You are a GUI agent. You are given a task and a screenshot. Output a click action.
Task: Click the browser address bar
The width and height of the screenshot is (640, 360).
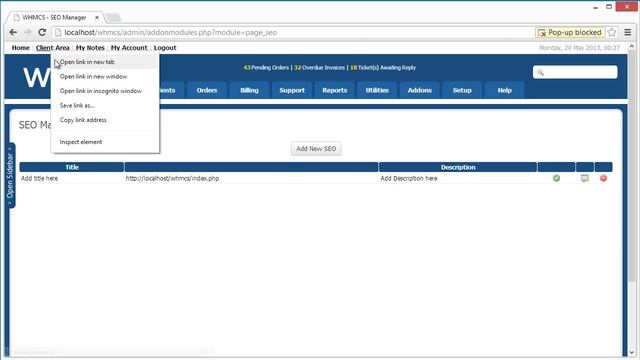(292, 32)
